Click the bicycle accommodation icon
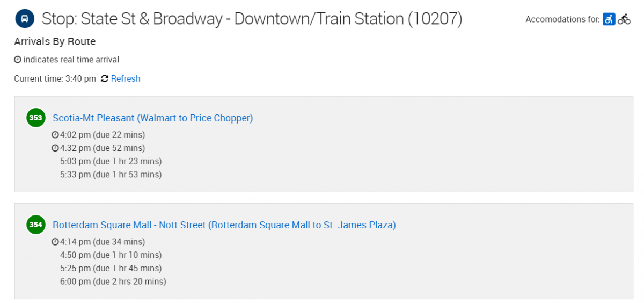Screen dimensions: 644x303 624,19
